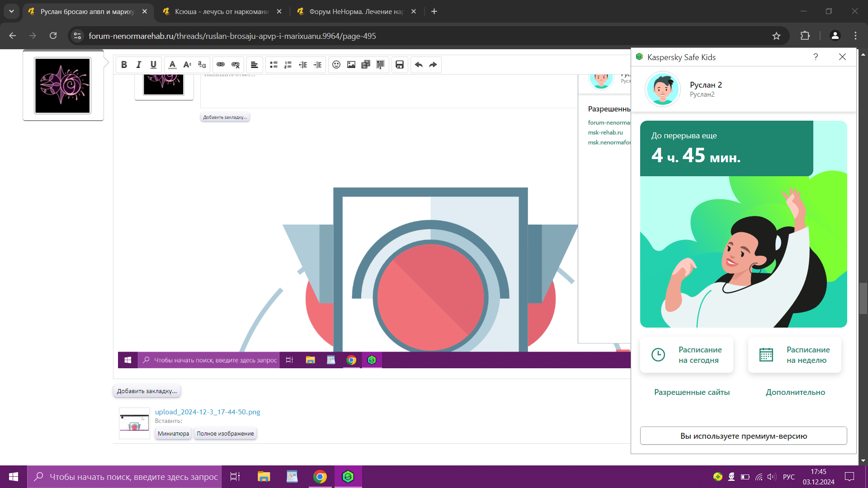Toggle italic formatting in the editor
This screenshot has width=868, height=488.
pos(139,65)
